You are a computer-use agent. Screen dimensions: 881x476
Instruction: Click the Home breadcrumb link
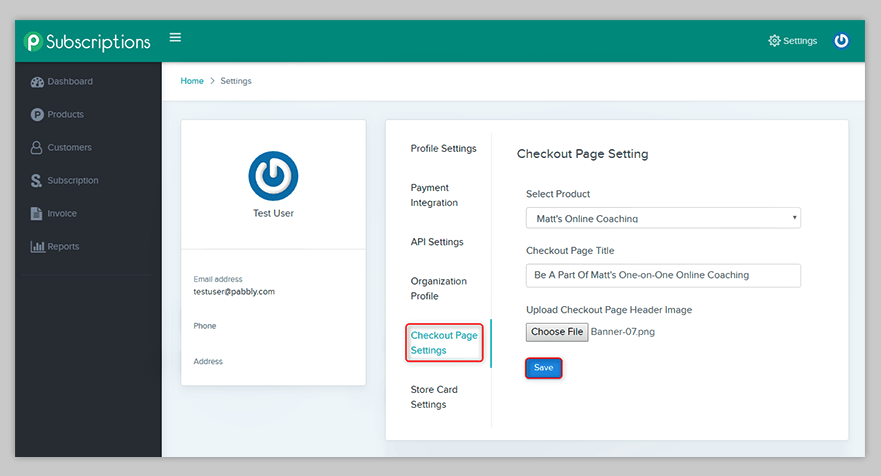[192, 81]
